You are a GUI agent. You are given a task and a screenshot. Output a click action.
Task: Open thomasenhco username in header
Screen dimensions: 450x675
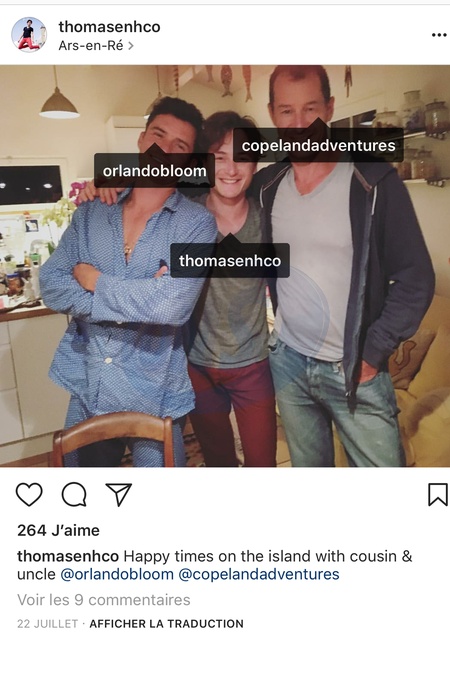point(109,27)
